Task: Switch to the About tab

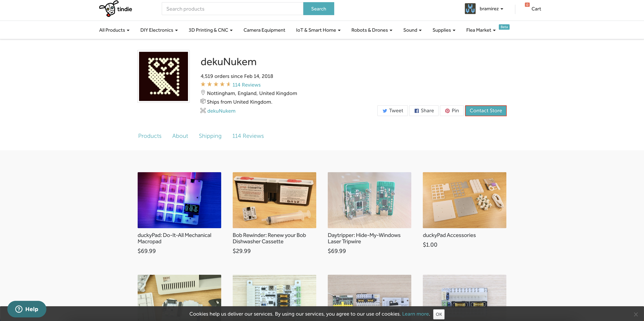Action: click(x=180, y=136)
